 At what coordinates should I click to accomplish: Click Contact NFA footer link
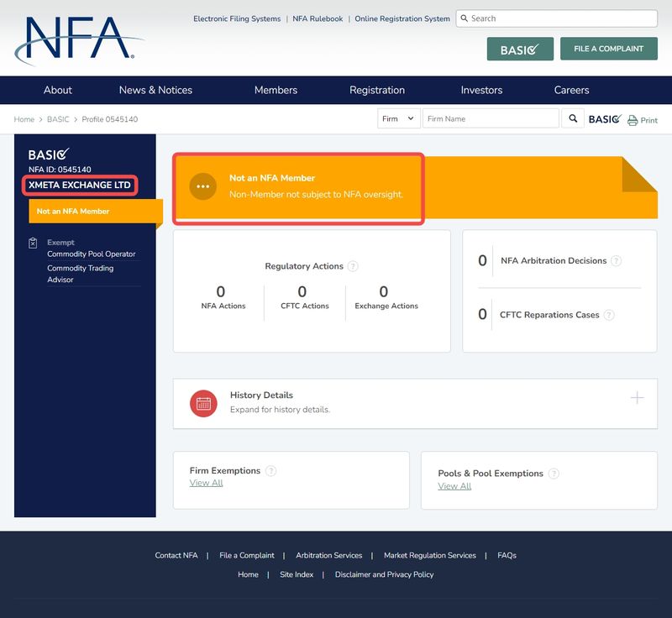click(x=176, y=556)
